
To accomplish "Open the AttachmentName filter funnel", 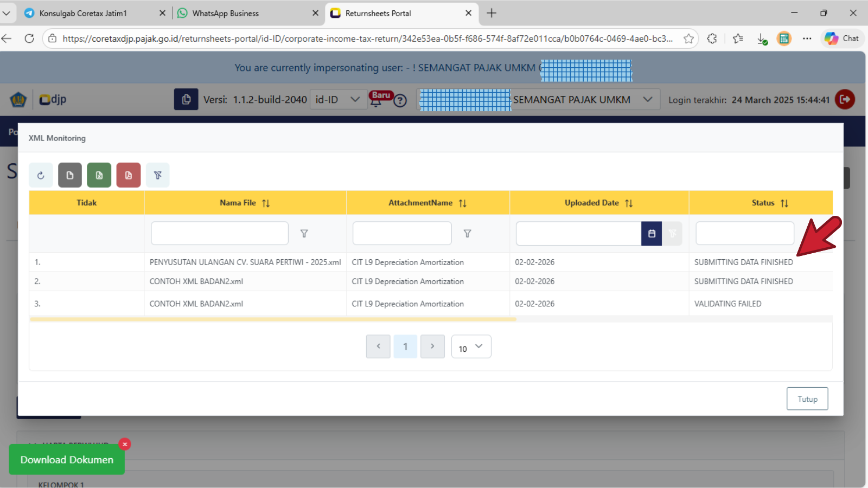I will point(467,233).
